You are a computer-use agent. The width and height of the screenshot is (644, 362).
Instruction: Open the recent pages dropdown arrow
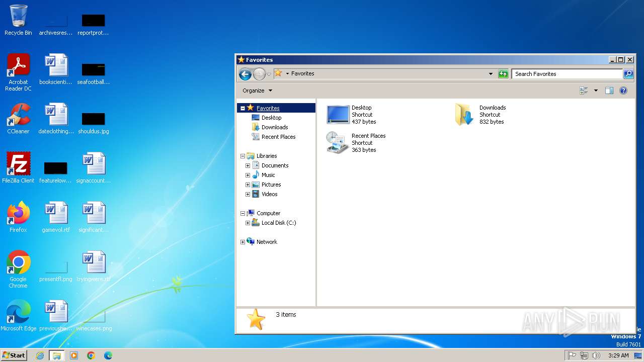tap(269, 74)
